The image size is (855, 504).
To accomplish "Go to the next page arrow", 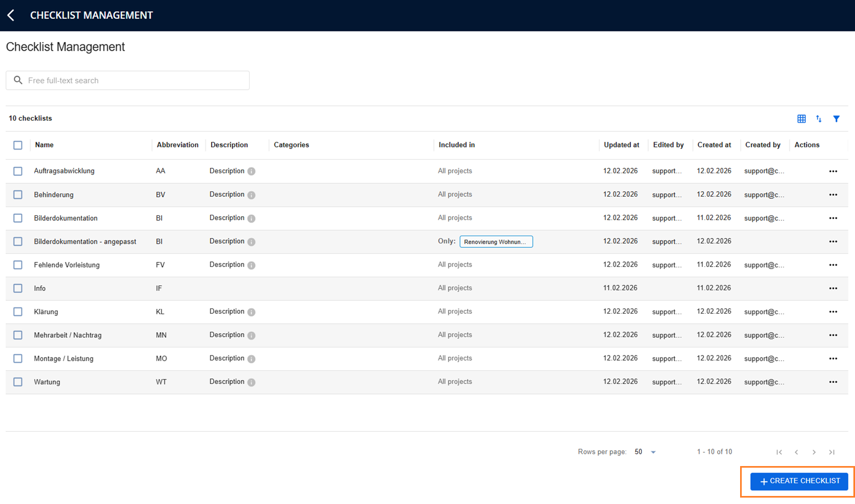I will coord(814,452).
